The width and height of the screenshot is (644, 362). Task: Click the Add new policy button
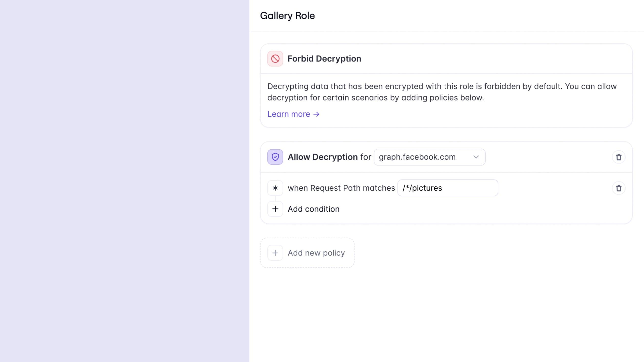[x=316, y=253]
